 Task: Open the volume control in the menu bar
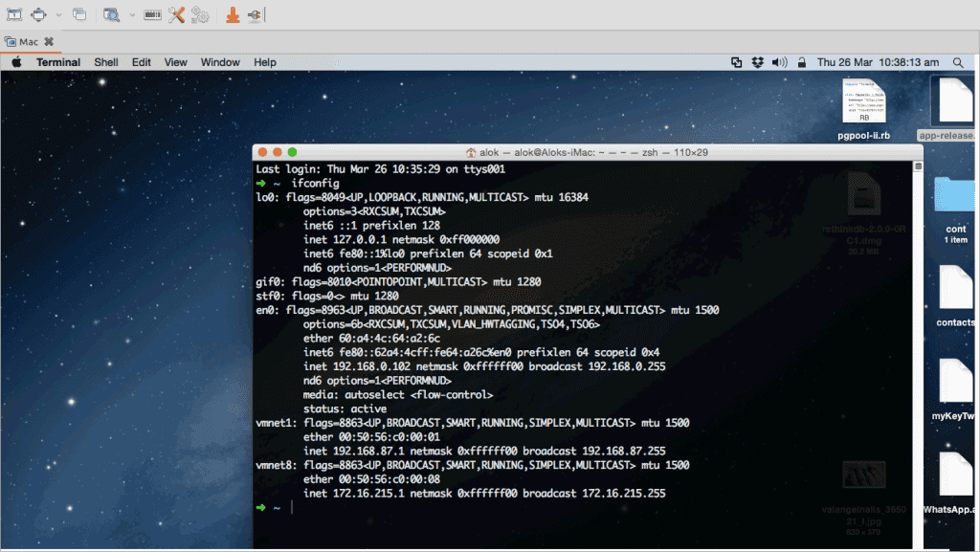pos(780,62)
